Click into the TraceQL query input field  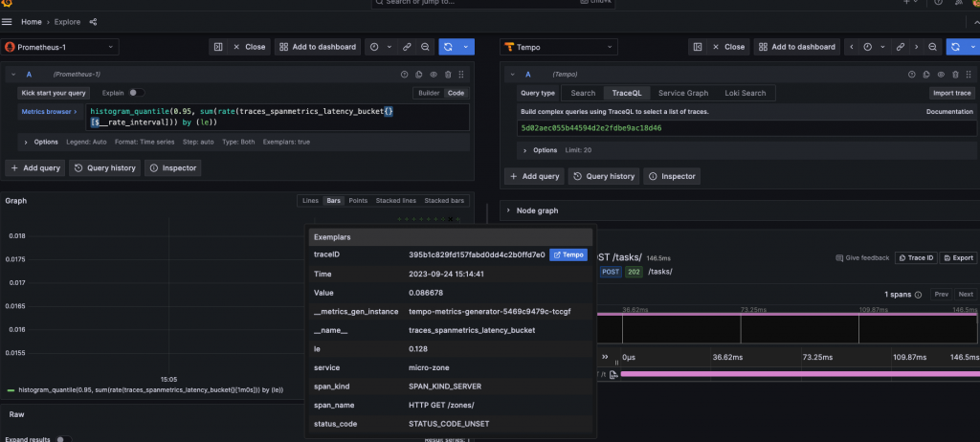point(746,127)
